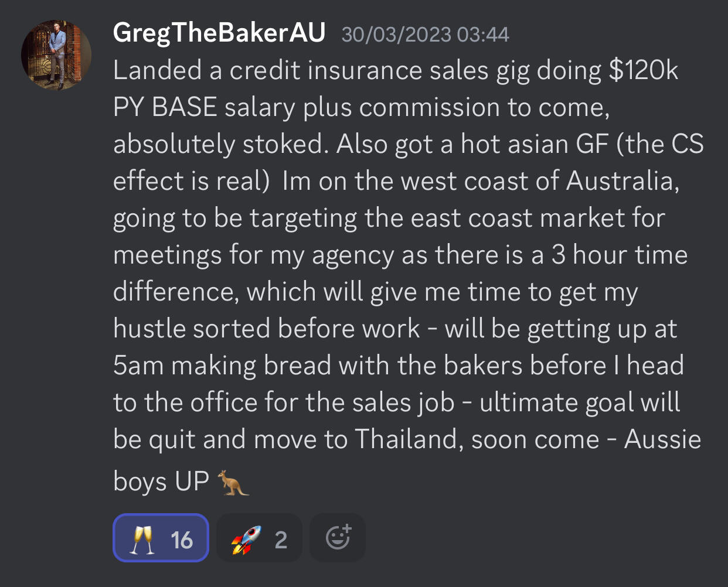
Task: Click the "$120k" text in the message
Action: [643, 71]
